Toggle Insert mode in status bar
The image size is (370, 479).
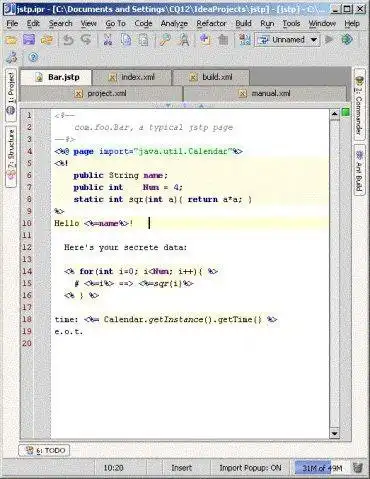click(182, 468)
